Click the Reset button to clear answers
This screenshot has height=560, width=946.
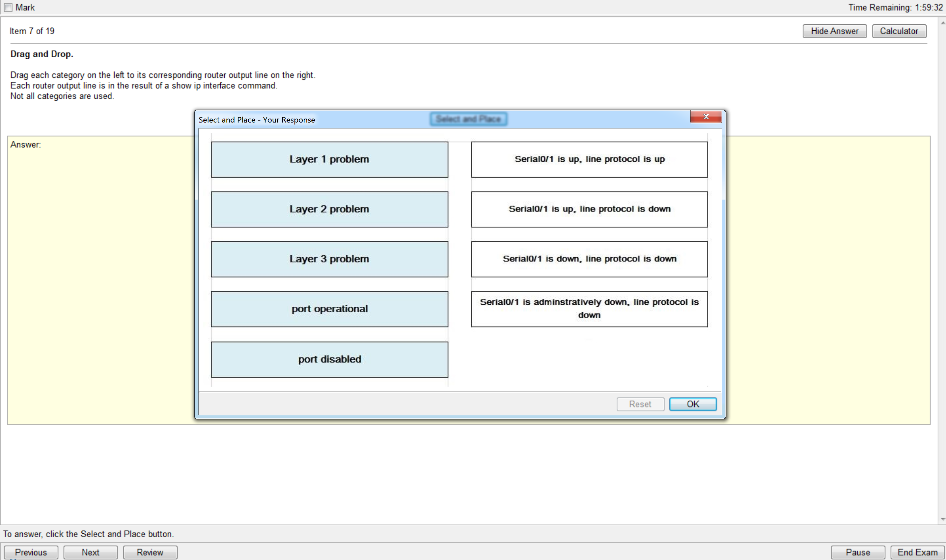coord(639,403)
